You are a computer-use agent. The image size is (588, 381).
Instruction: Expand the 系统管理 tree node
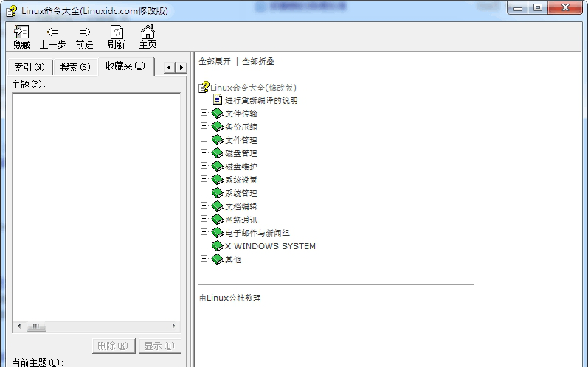tap(204, 192)
